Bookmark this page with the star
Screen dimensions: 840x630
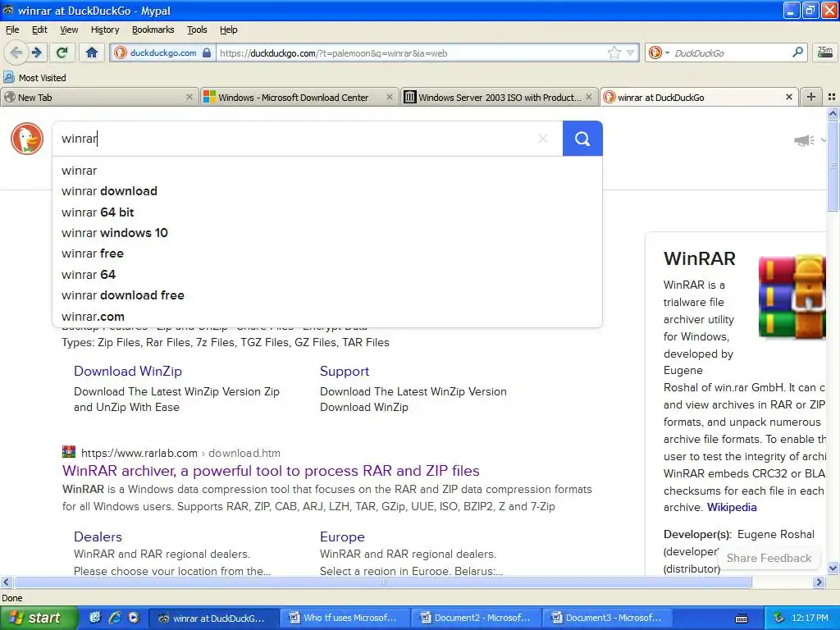pyautogui.click(x=614, y=52)
